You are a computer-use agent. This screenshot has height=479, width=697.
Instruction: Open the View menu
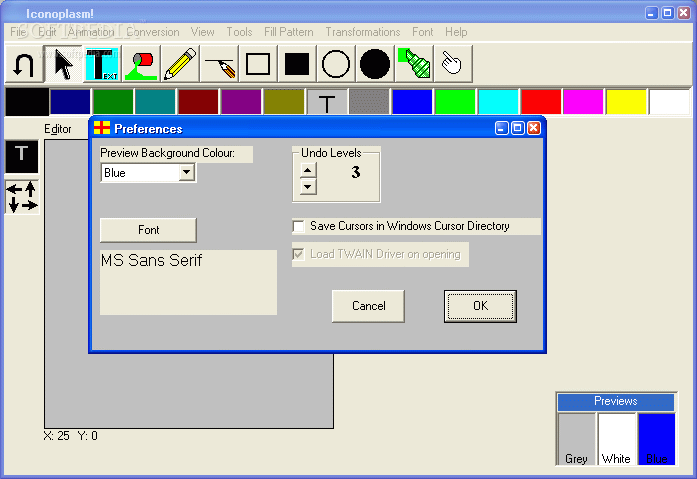pos(203,32)
